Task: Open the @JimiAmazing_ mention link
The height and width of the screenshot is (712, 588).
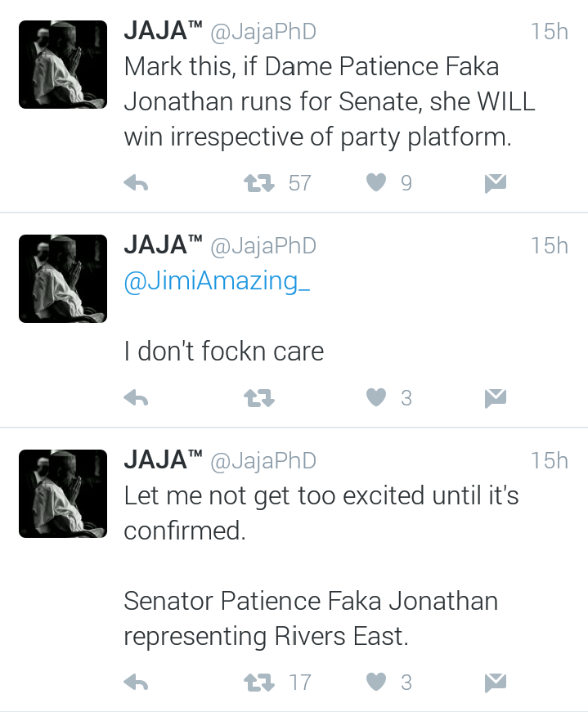Action: pos(217,280)
